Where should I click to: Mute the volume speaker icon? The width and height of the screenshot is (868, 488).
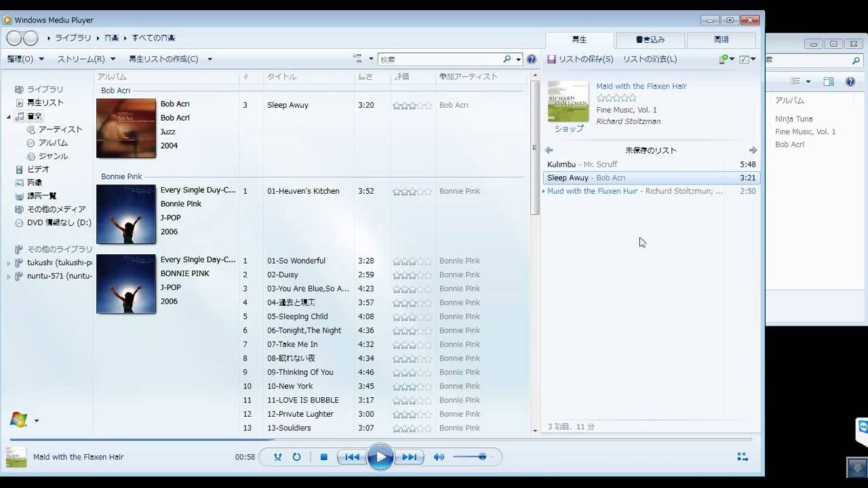(439, 457)
